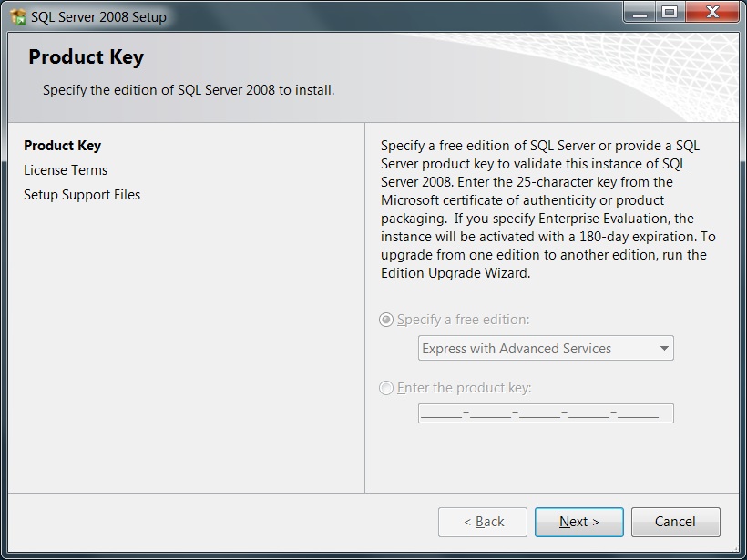Click the "Specify the edition" subtitle text

point(189,90)
